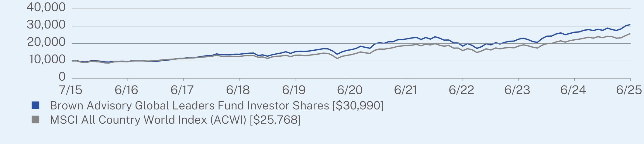The image size is (644, 144).
Task: Click the 6/23 x-axis date label
Action: pos(517,90)
